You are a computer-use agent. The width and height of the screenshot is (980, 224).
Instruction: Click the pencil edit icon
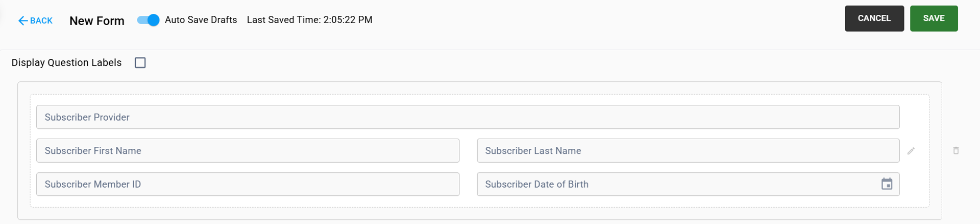click(911, 151)
